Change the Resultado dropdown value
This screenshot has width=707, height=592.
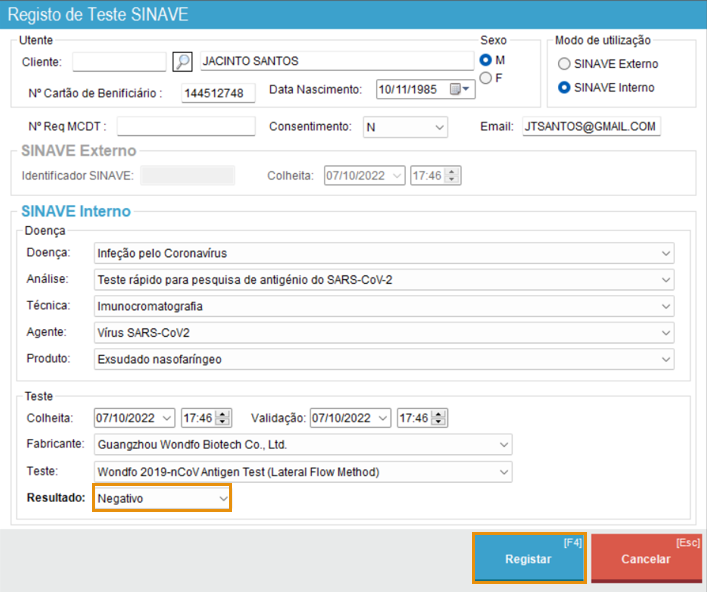(x=223, y=498)
